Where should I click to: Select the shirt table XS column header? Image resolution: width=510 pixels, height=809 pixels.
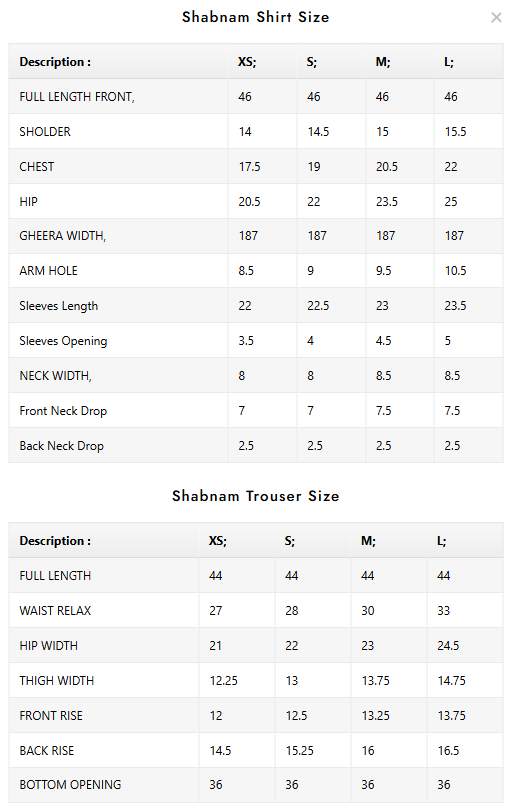click(247, 62)
